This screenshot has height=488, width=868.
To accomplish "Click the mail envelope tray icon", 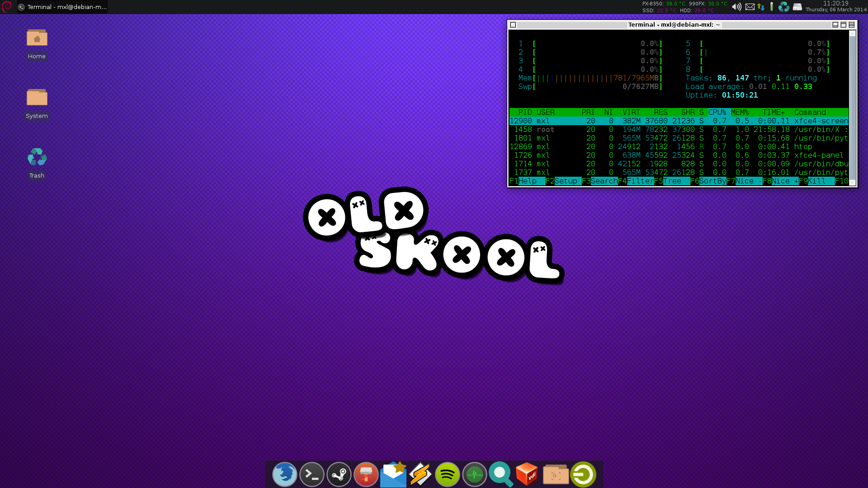I will point(750,7).
